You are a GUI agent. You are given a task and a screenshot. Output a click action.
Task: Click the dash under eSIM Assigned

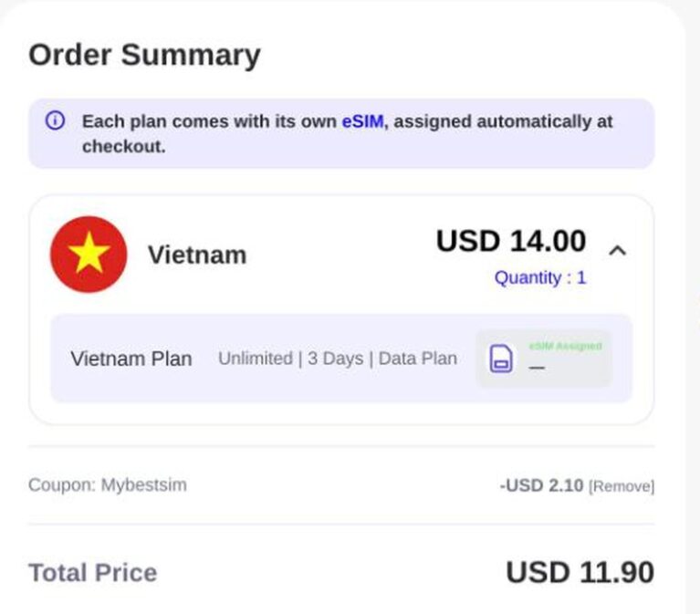click(x=537, y=368)
